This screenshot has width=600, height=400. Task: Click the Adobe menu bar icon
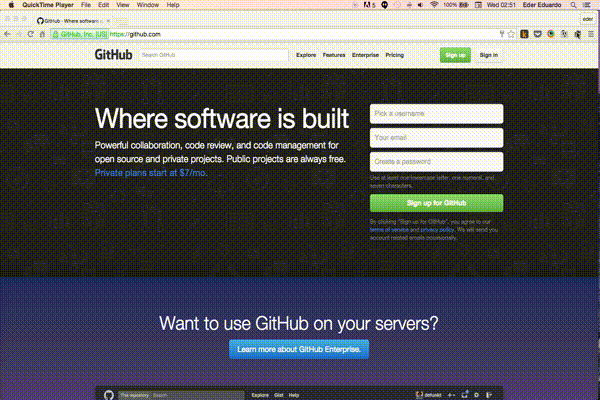[x=369, y=5]
